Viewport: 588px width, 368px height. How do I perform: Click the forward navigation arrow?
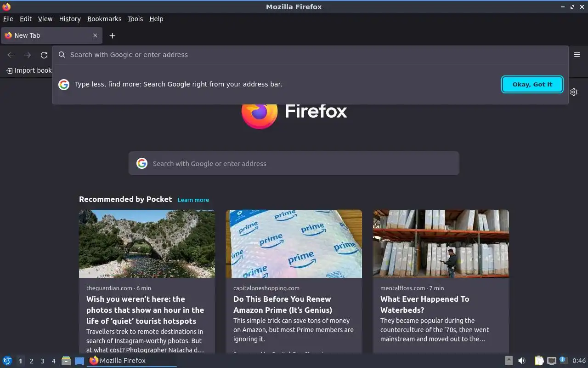click(28, 55)
